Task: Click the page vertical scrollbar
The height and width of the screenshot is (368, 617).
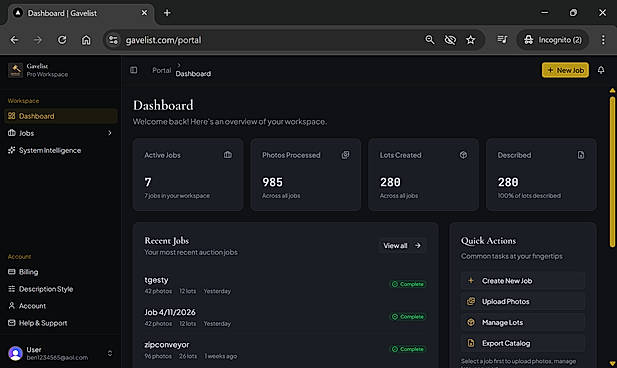Action: pos(612,172)
